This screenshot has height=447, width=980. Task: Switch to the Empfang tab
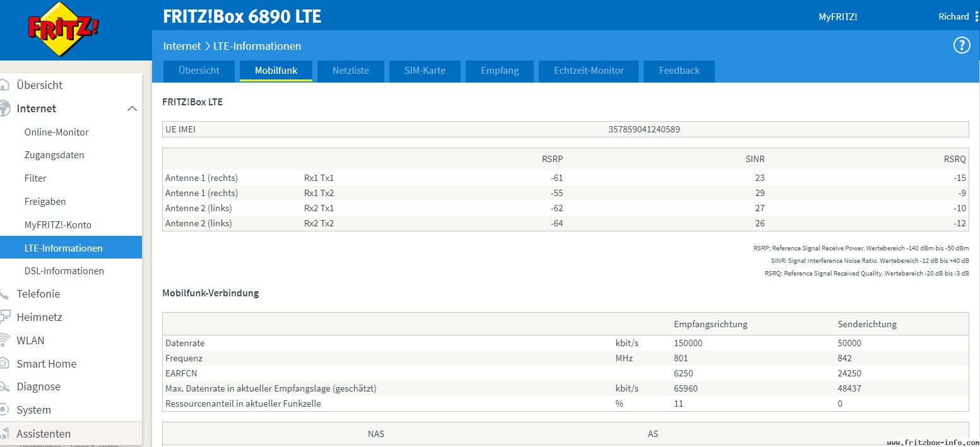(500, 71)
